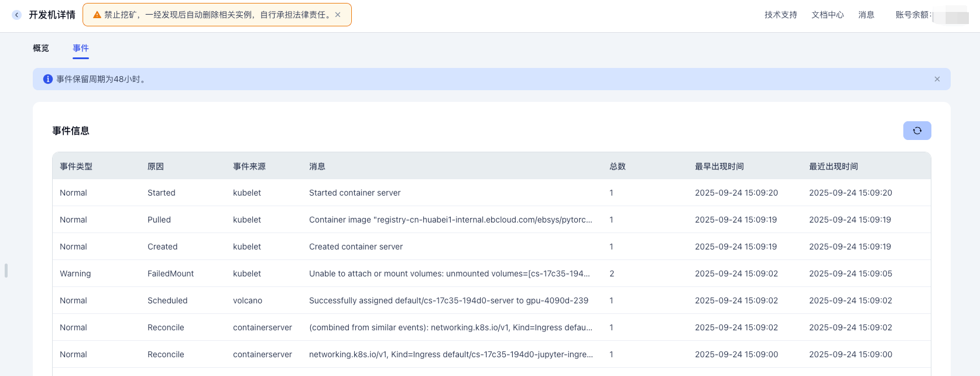The height and width of the screenshot is (376, 980).
Task: Open the 技术支持 link
Action: pyautogui.click(x=780, y=15)
